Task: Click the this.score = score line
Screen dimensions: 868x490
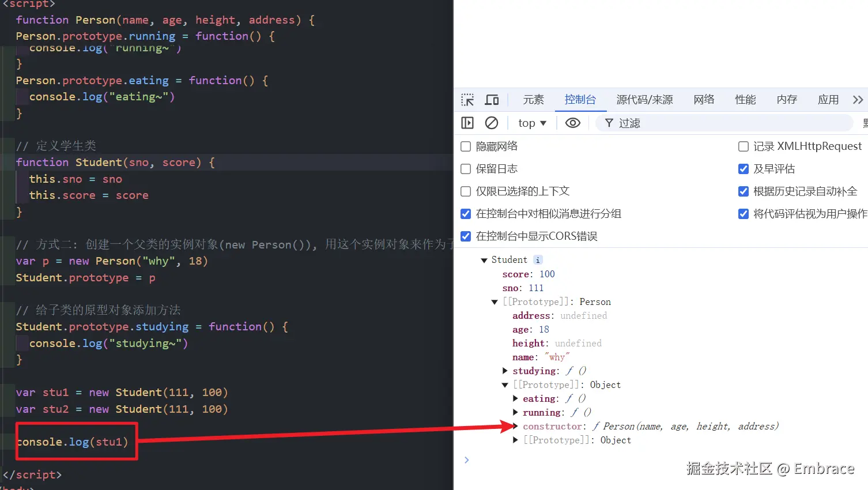Action: (x=89, y=195)
